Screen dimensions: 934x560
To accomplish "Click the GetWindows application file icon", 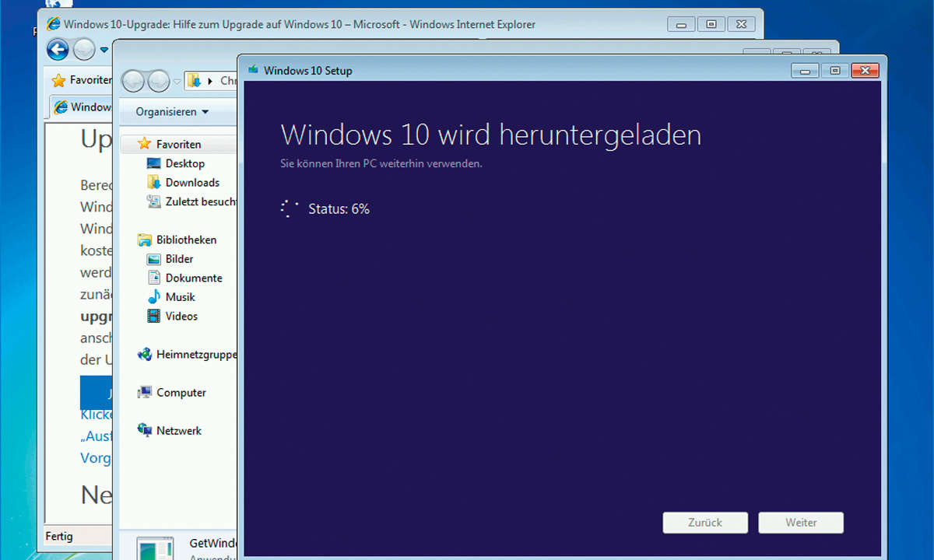I will [x=156, y=548].
